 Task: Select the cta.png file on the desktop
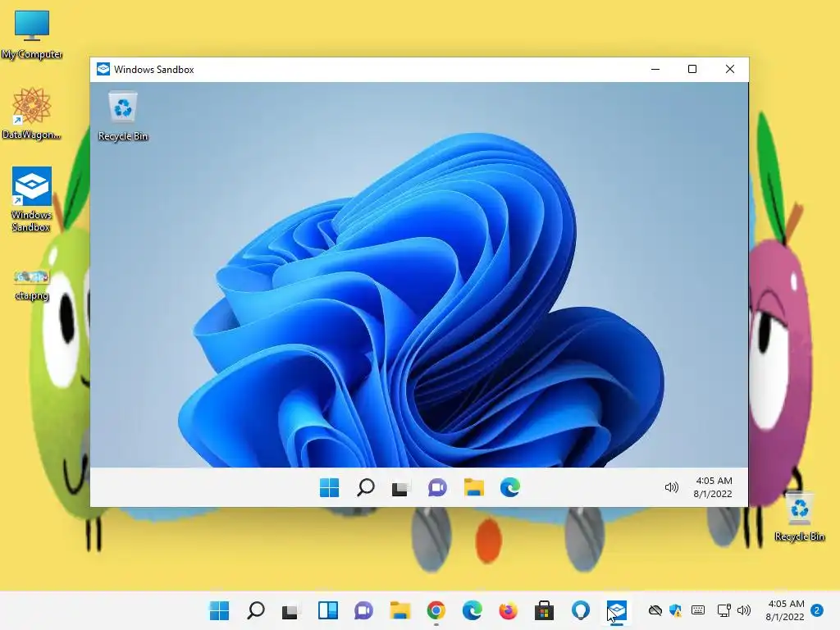[32, 285]
